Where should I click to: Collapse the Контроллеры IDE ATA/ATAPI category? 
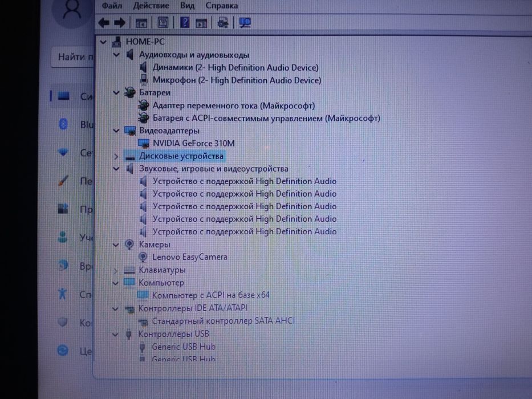tap(115, 309)
